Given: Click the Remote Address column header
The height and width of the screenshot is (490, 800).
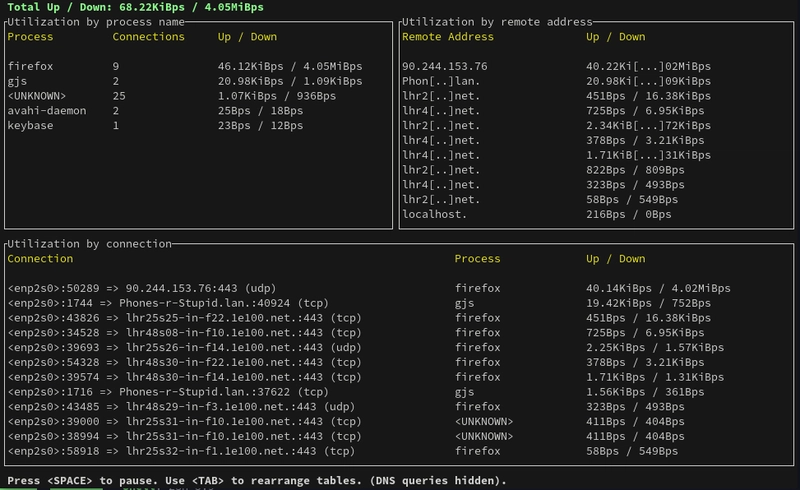Looking at the screenshot, I should 447,37.
